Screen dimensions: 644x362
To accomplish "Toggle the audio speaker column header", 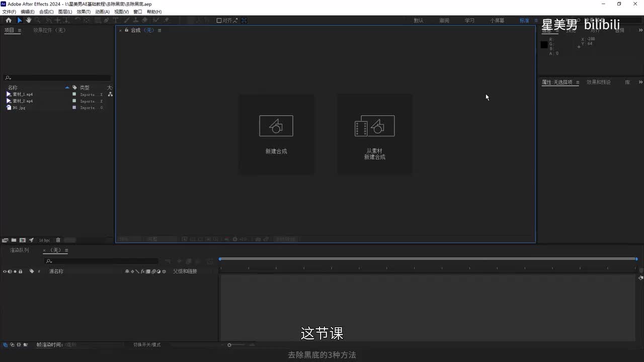I will click(10, 271).
